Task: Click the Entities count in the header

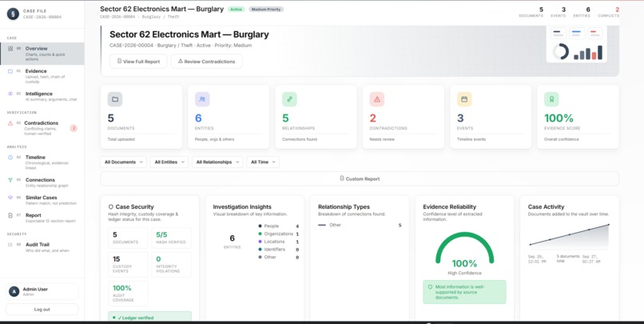Action: coord(582,12)
